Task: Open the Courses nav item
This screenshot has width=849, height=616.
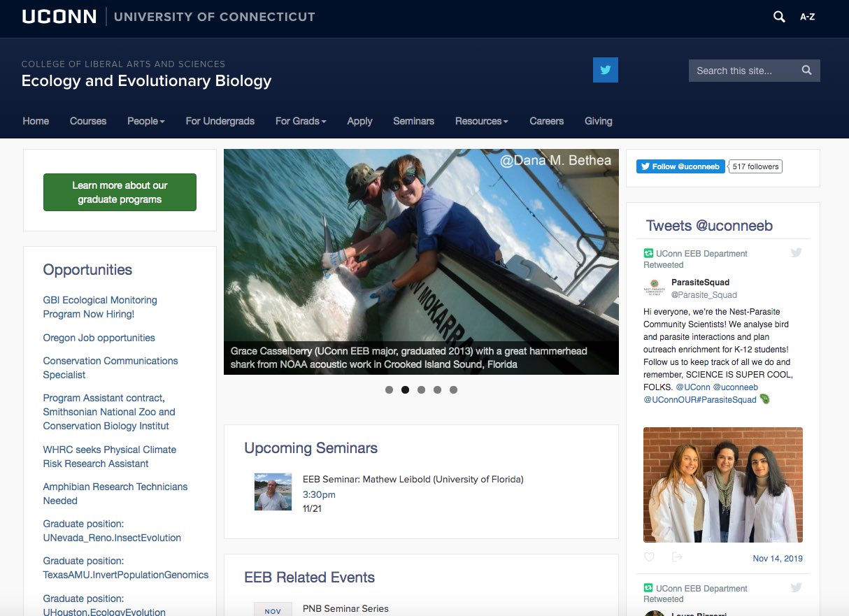Action: (88, 121)
